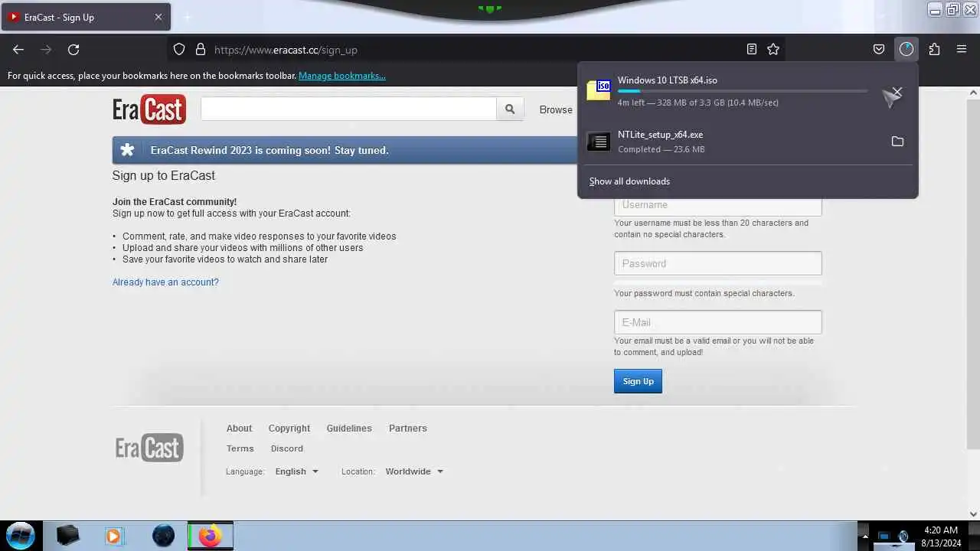Cancel the Windows 10 LTSB download

coord(897,92)
